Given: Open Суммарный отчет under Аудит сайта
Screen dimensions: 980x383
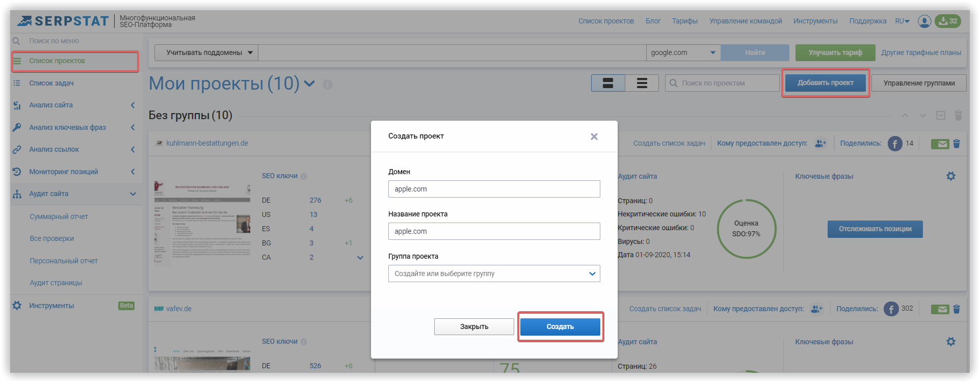Looking at the screenshot, I should click(x=59, y=216).
